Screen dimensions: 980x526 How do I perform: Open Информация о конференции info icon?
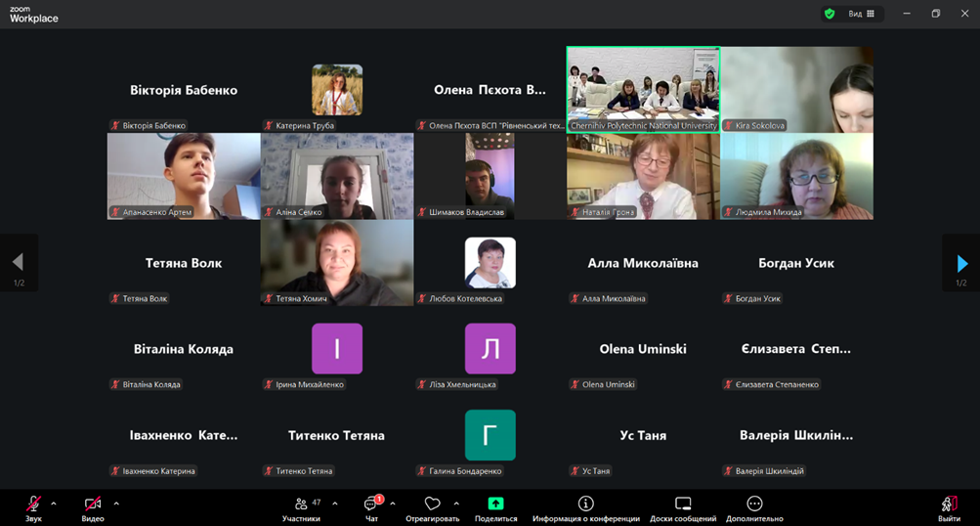point(585,504)
